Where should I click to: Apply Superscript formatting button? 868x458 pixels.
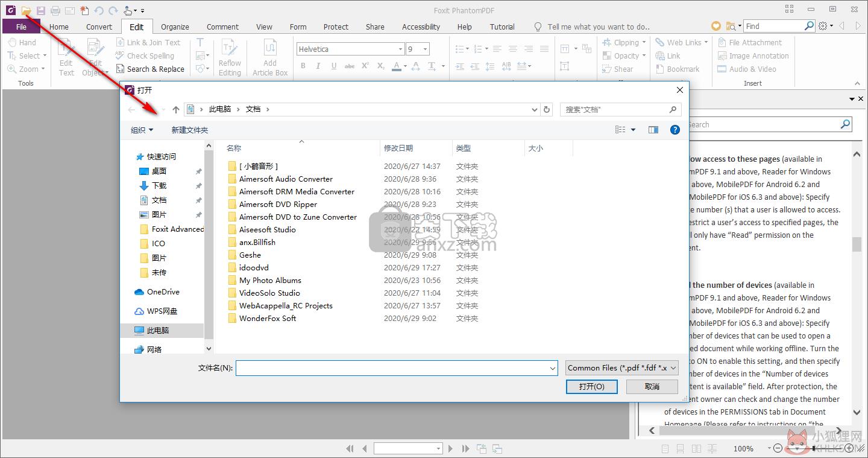pyautogui.click(x=365, y=66)
